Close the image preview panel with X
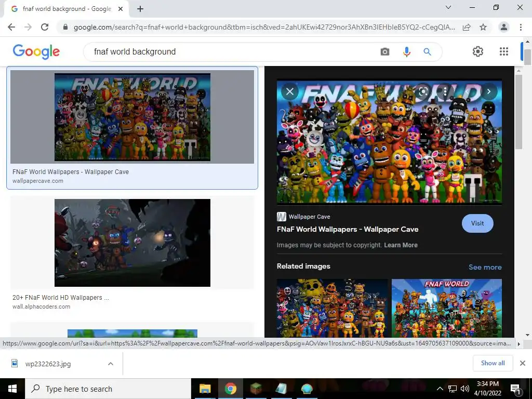 (x=290, y=91)
